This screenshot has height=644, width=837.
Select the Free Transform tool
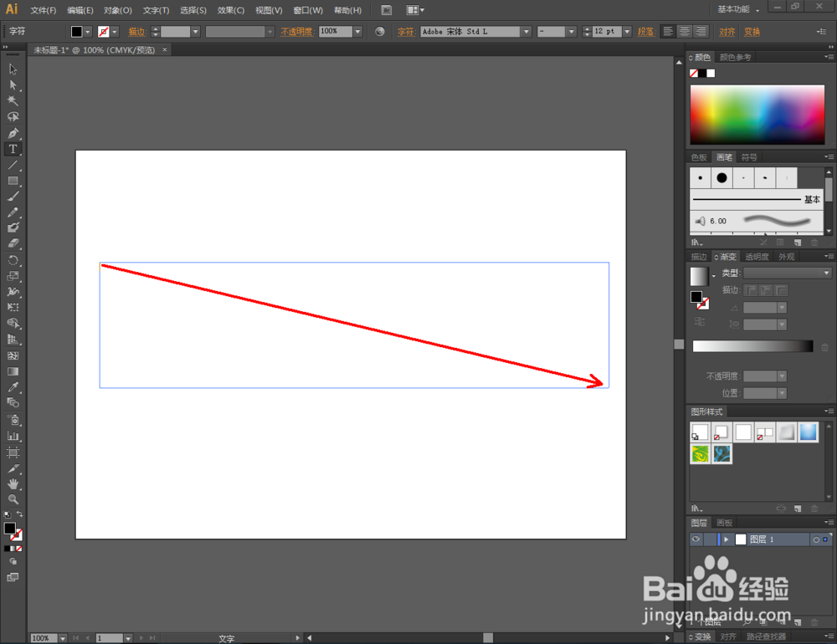[13, 307]
